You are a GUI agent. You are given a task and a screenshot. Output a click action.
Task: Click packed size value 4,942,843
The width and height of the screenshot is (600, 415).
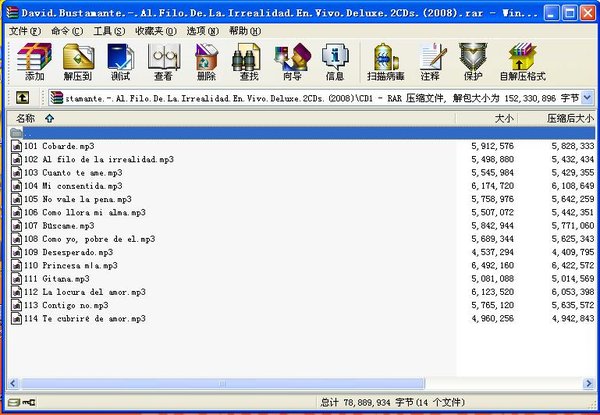(573, 319)
